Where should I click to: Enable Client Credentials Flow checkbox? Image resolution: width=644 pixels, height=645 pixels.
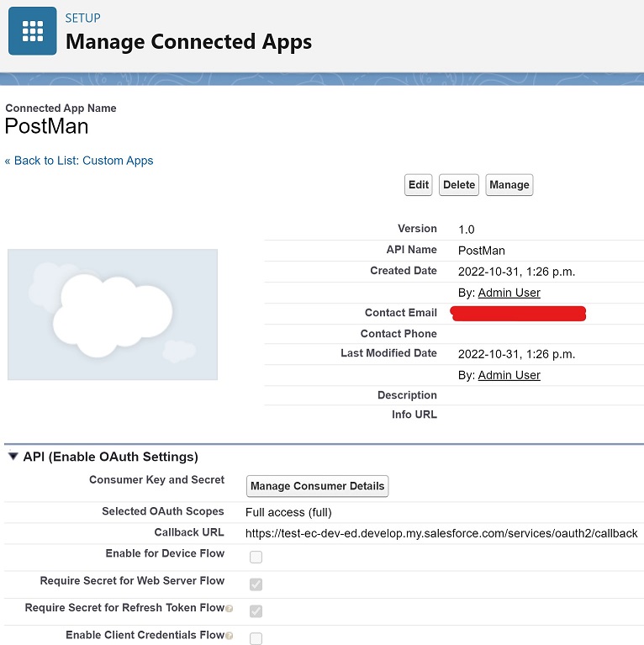point(256,638)
